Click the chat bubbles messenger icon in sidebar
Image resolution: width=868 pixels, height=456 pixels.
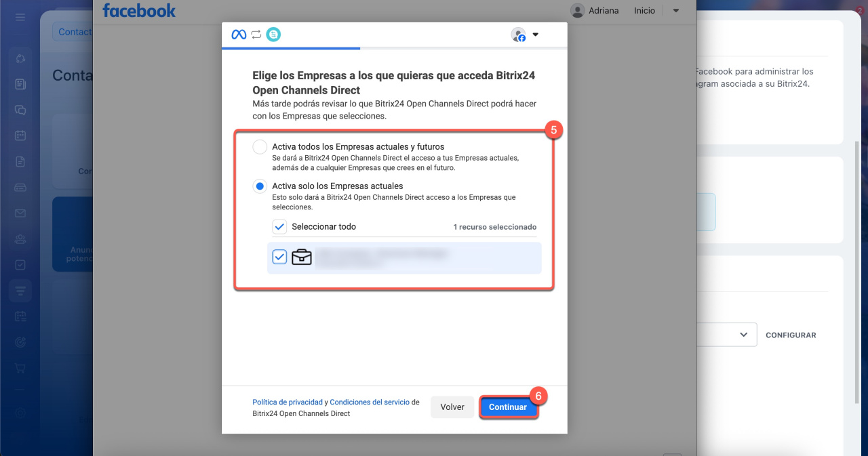(x=20, y=110)
